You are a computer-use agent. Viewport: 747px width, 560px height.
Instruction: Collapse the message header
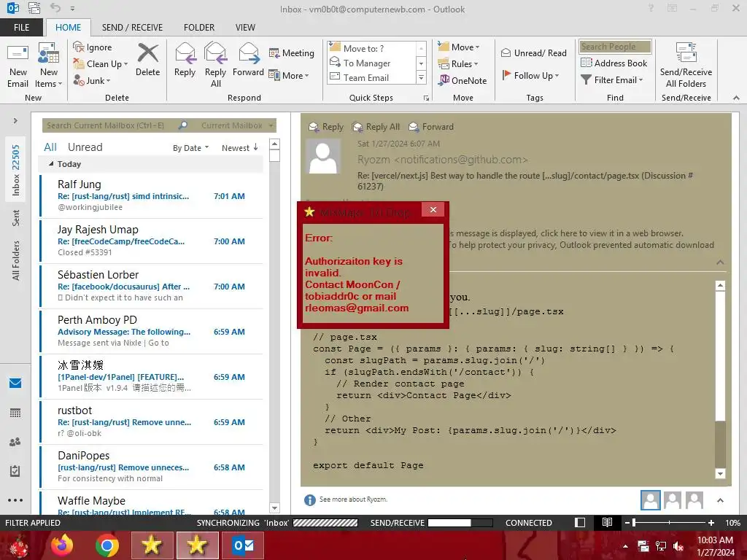click(720, 262)
